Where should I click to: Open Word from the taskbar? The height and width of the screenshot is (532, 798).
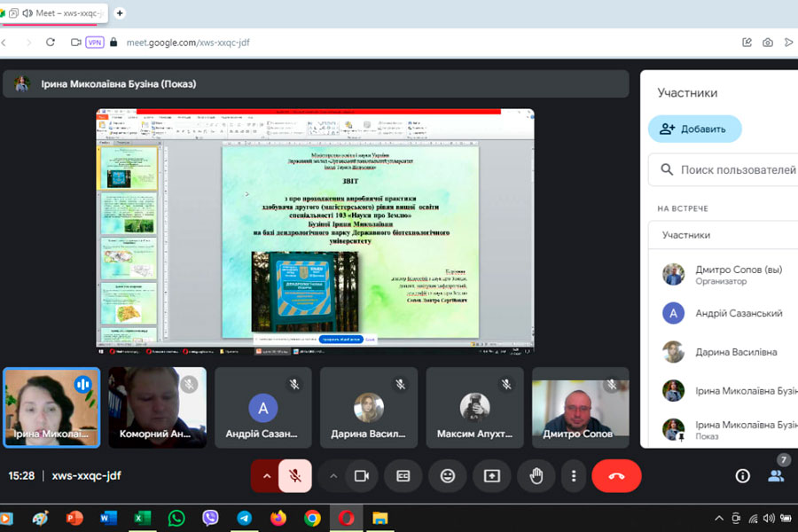tap(108, 518)
